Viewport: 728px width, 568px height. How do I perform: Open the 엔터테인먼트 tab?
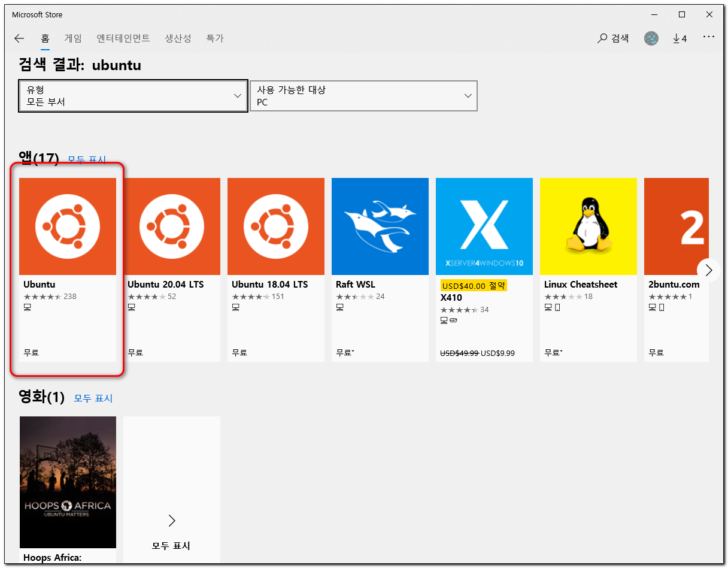click(x=123, y=38)
